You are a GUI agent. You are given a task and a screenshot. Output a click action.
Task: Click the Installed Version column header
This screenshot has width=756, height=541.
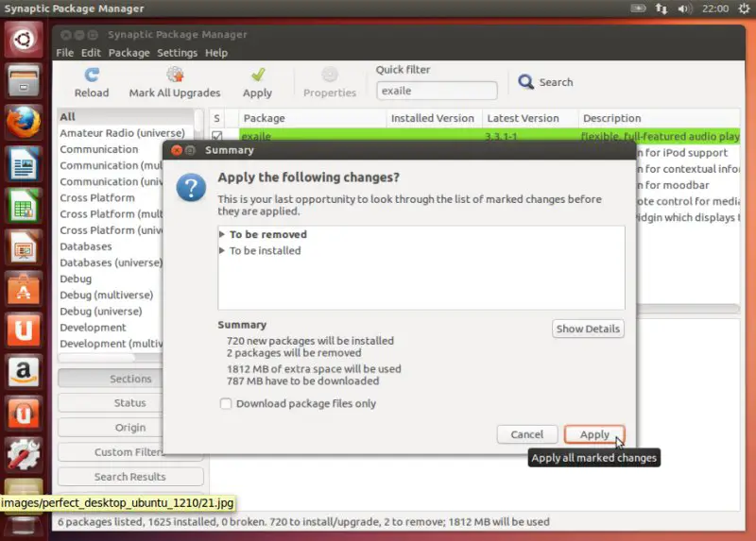pyautogui.click(x=434, y=118)
